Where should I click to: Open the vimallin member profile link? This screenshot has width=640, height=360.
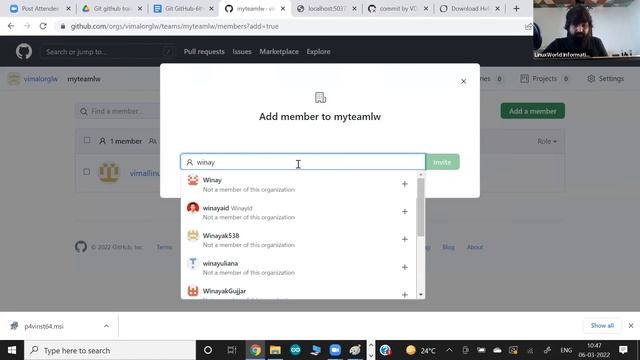pos(144,173)
